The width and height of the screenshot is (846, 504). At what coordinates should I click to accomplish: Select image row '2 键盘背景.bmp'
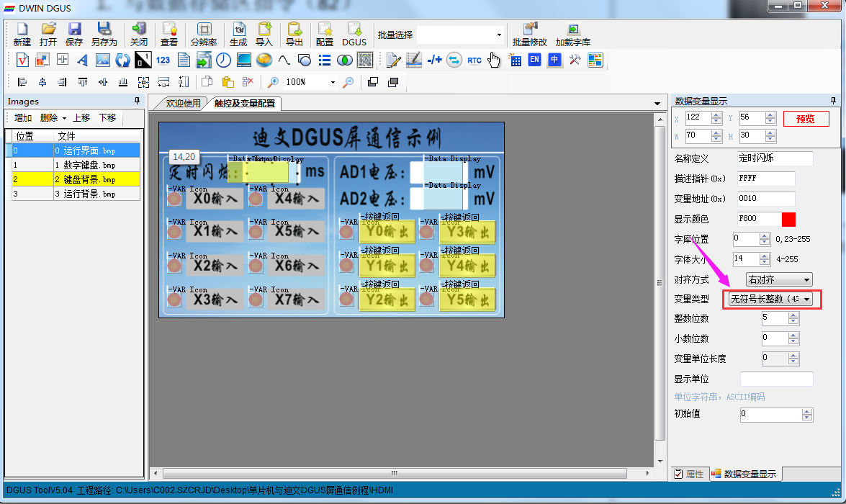(75, 179)
